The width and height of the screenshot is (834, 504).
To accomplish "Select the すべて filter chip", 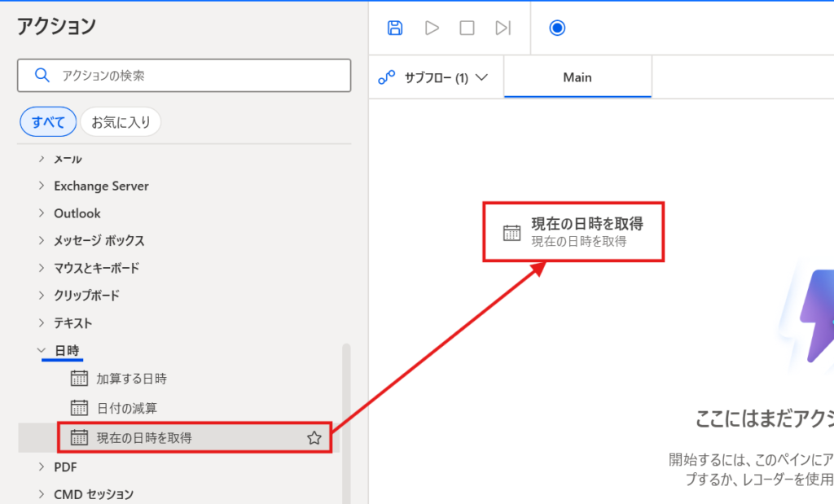I will click(47, 121).
